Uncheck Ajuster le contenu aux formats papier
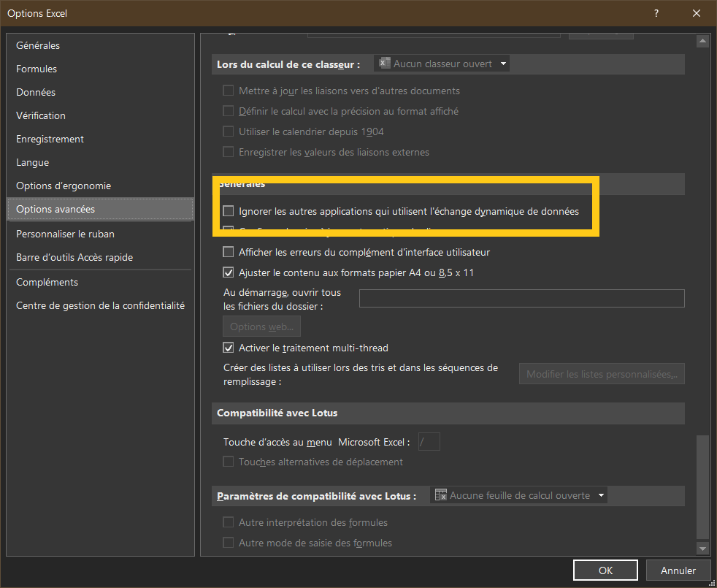This screenshot has width=717, height=588. (229, 273)
